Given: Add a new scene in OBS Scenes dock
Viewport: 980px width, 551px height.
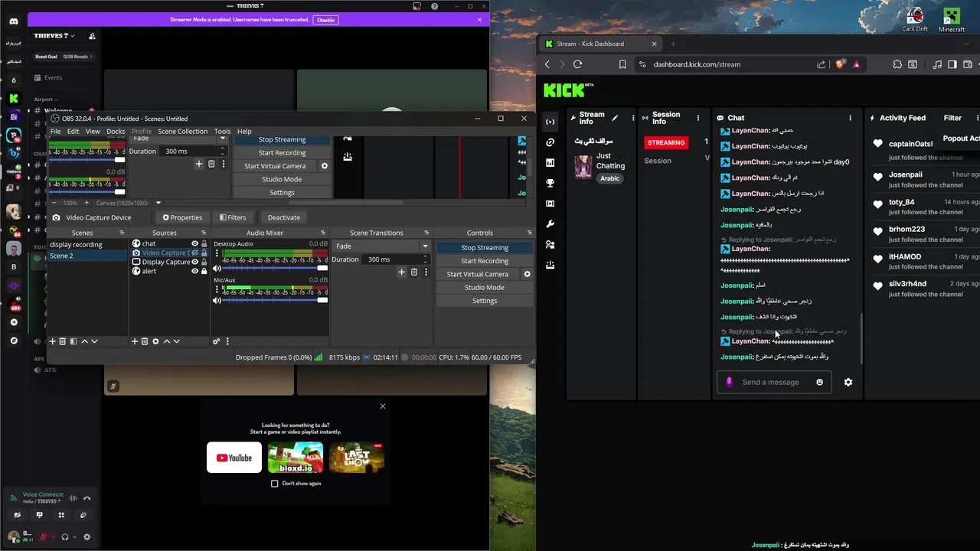Looking at the screenshot, I should pyautogui.click(x=52, y=341).
